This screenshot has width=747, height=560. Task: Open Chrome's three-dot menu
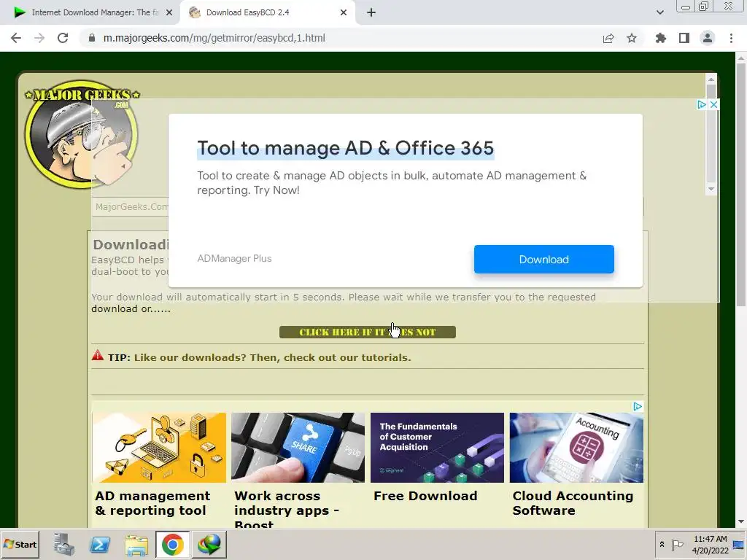point(731,38)
